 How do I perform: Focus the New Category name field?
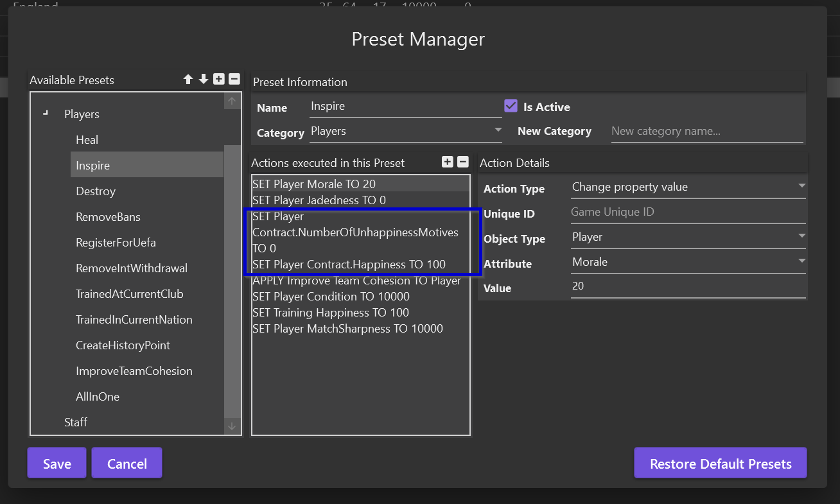pos(706,131)
